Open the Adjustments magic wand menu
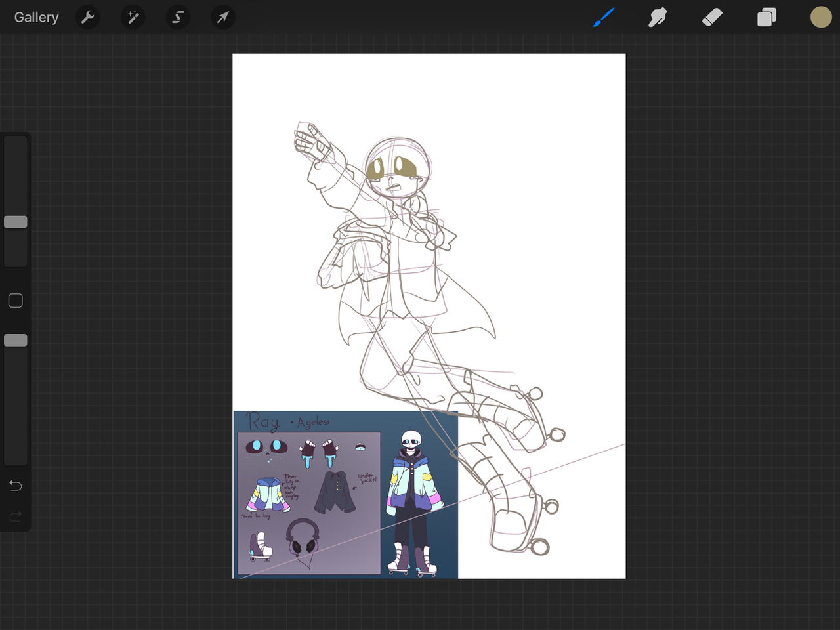 click(x=133, y=17)
